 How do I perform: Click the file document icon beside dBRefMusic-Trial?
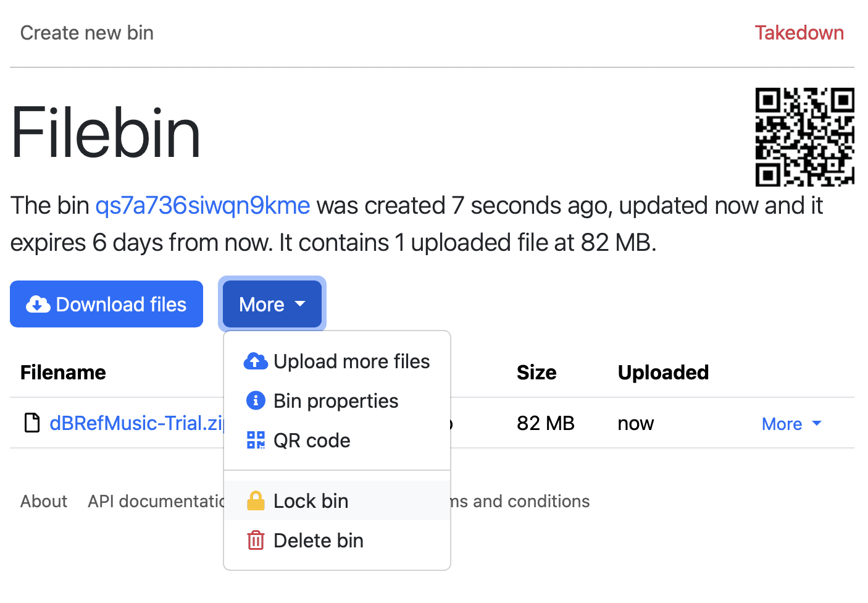point(32,423)
